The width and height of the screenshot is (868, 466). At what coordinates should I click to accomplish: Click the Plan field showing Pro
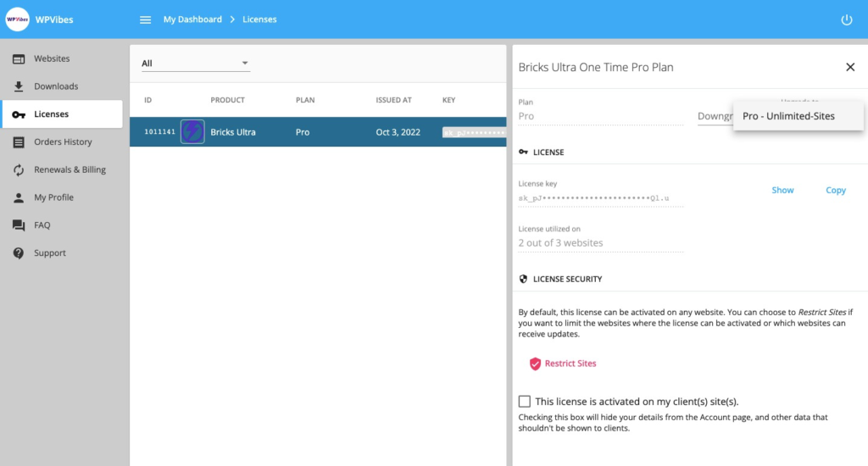pos(601,116)
